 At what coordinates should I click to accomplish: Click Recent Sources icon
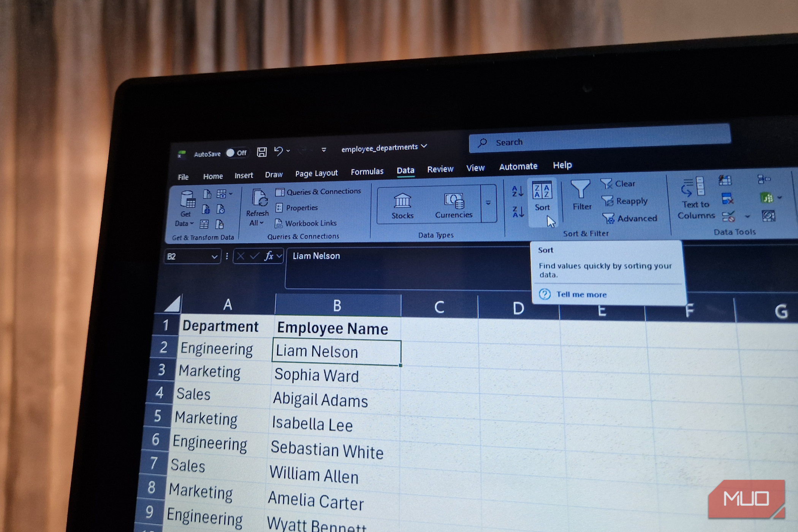221,209
